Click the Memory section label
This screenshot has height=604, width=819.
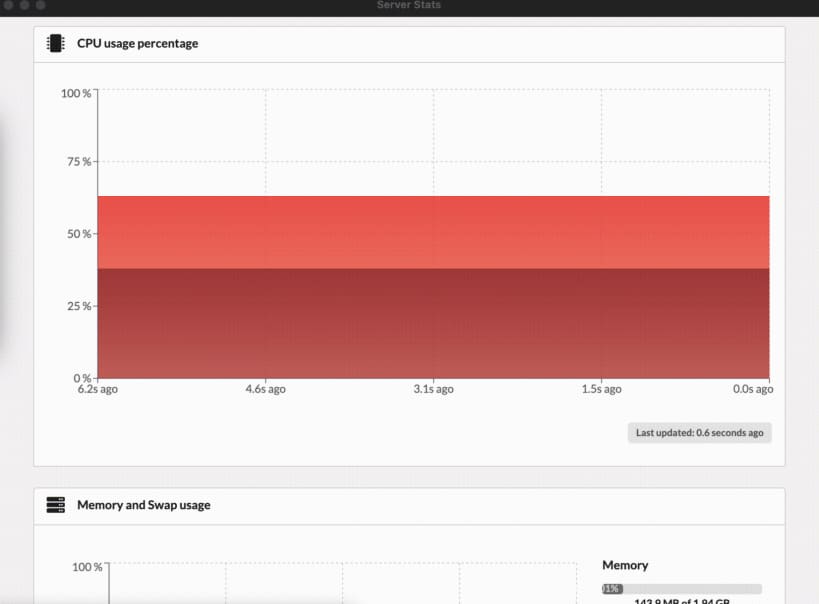[625, 565]
